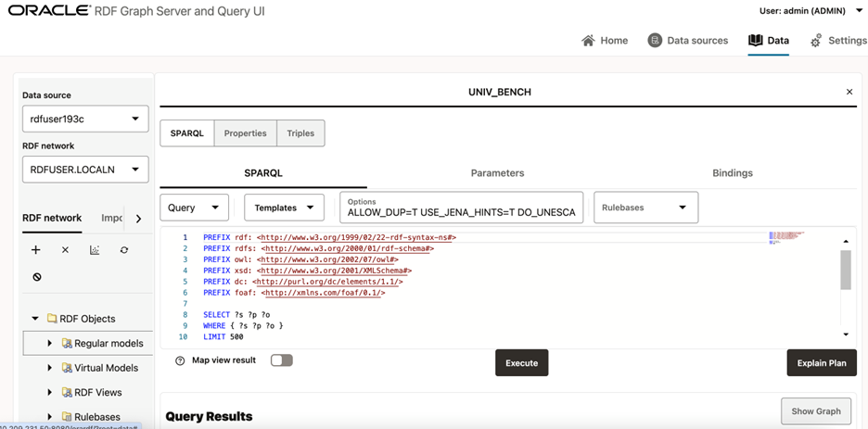The image size is (868, 429).
Task: Click the statistics chart icon in RDF network toolbar
Action: 95,250
